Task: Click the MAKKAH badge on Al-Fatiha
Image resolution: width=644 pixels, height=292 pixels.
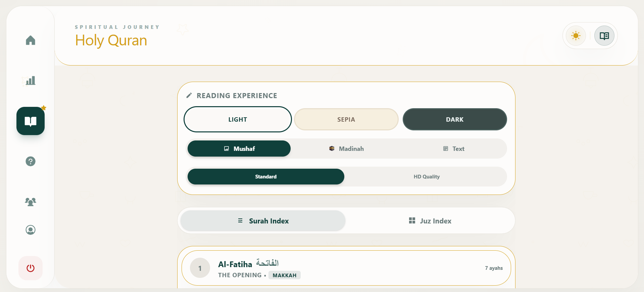Action: pos(284,275)
